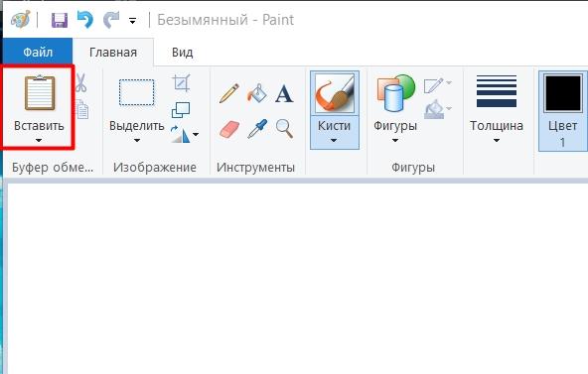Open the Фигуры shapes gallery icon

[x=396, y=93]
